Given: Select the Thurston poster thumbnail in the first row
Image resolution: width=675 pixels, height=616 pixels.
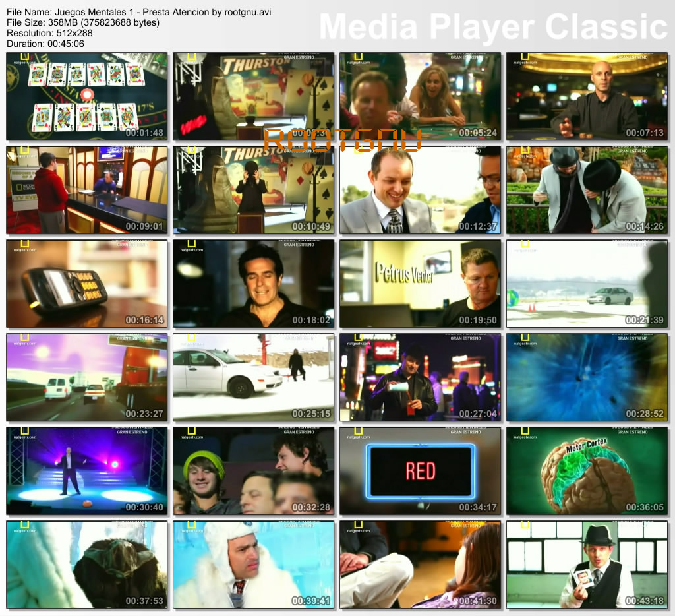Looking at the screenshot, I should (254, 96).
